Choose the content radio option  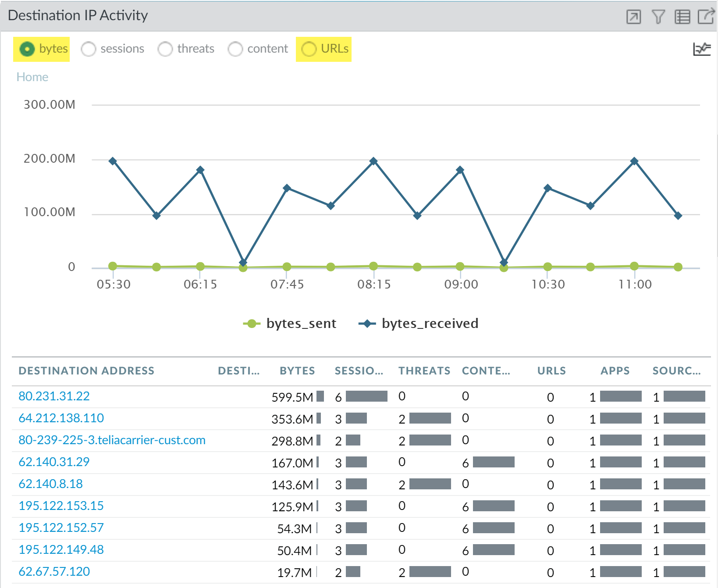coord(235,49)
